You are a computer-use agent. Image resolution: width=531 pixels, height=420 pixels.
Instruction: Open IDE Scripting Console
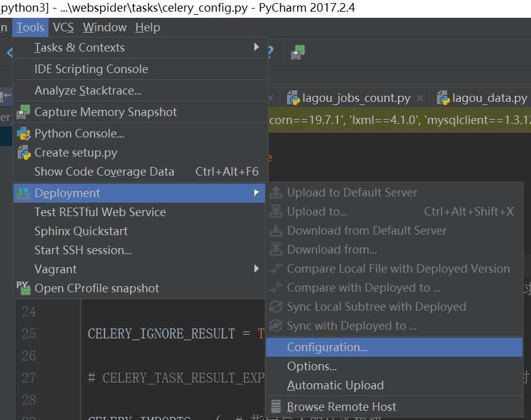[139, 69]
